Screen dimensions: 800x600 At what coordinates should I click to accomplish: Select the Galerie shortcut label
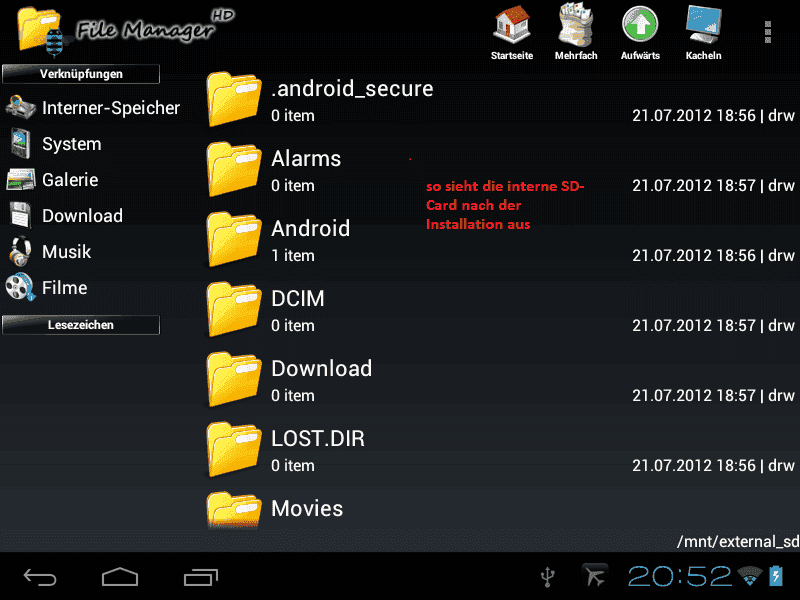pos(70,180)
